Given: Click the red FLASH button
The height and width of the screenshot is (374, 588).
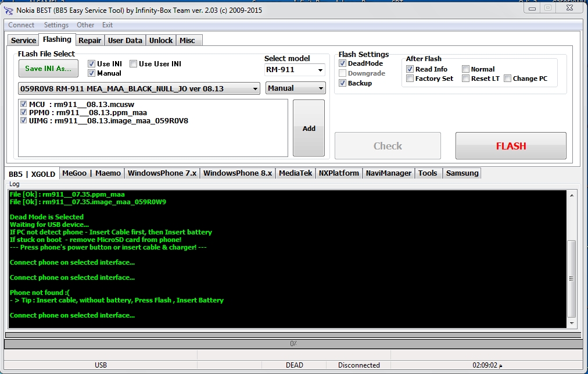Looking at the screenshot, I should [x=511, y=145].
